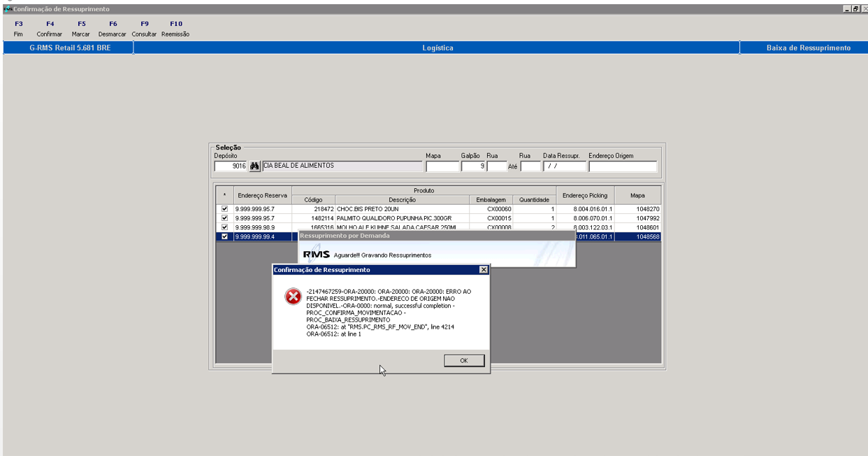Screen dimensions: 868x456
Task: Click the Rua Até input field
Action: 530,166
